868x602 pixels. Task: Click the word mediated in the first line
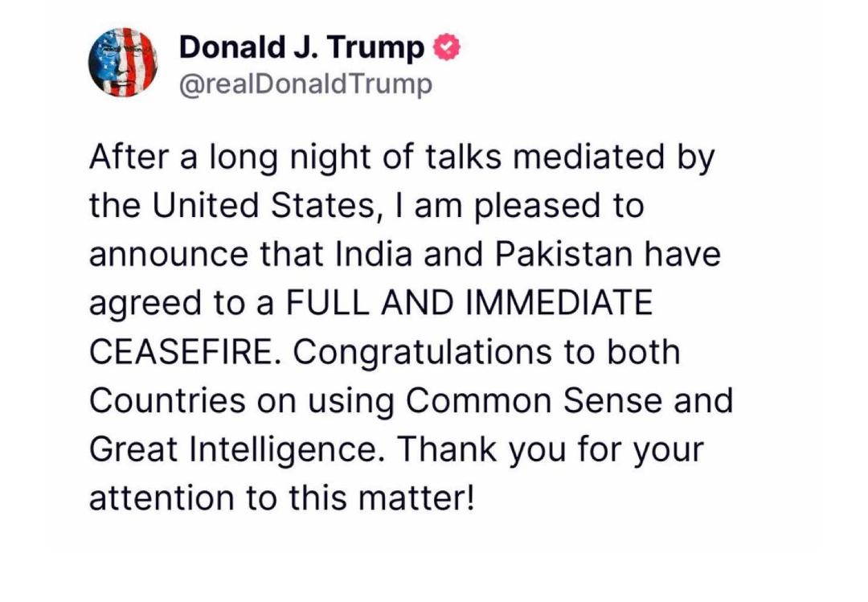point(587,158)
